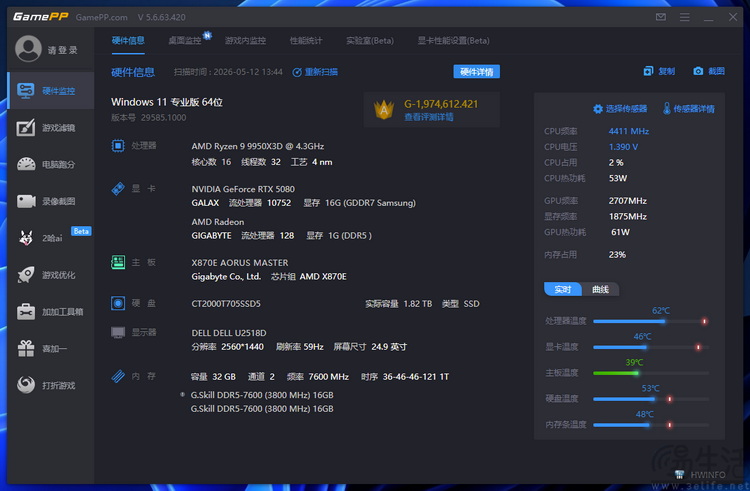Click the CT2000T705SSD5 disk name

226,304
